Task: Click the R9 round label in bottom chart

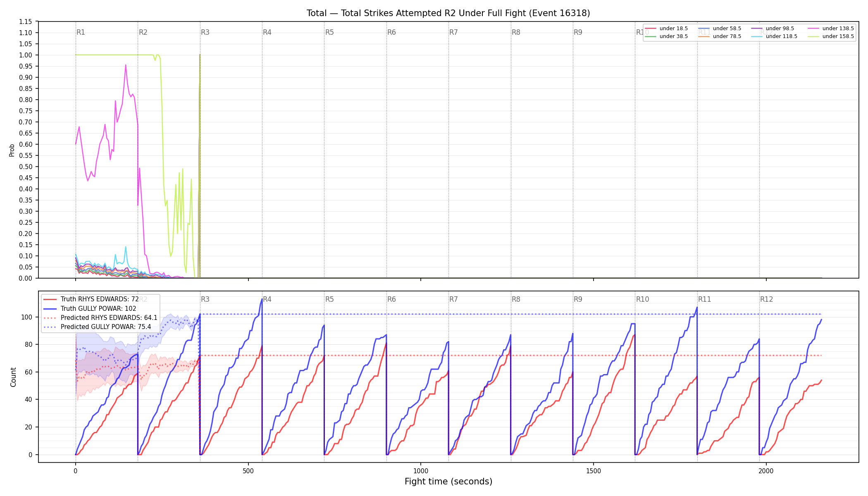Action: (x=578, y=299)
